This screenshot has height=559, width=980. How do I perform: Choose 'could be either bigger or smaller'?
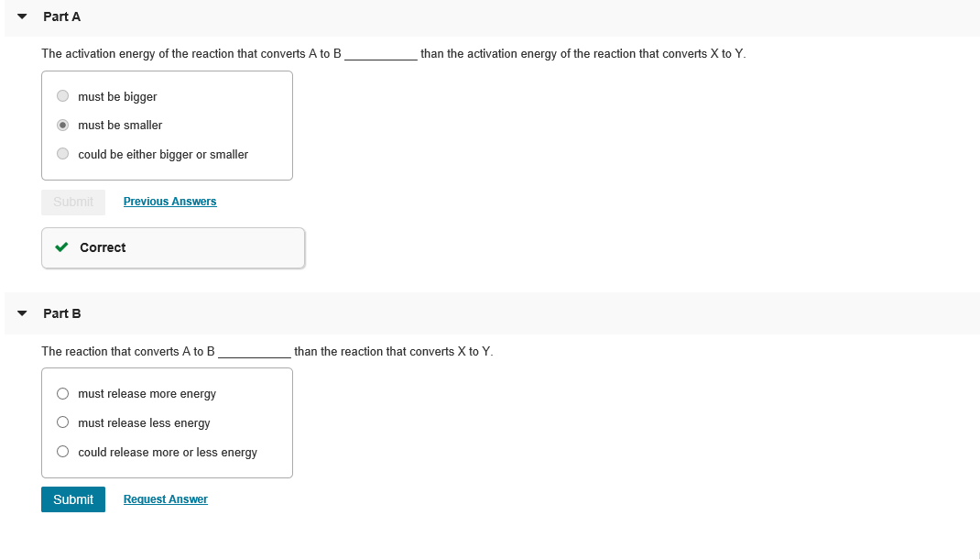tap(62, 154)
